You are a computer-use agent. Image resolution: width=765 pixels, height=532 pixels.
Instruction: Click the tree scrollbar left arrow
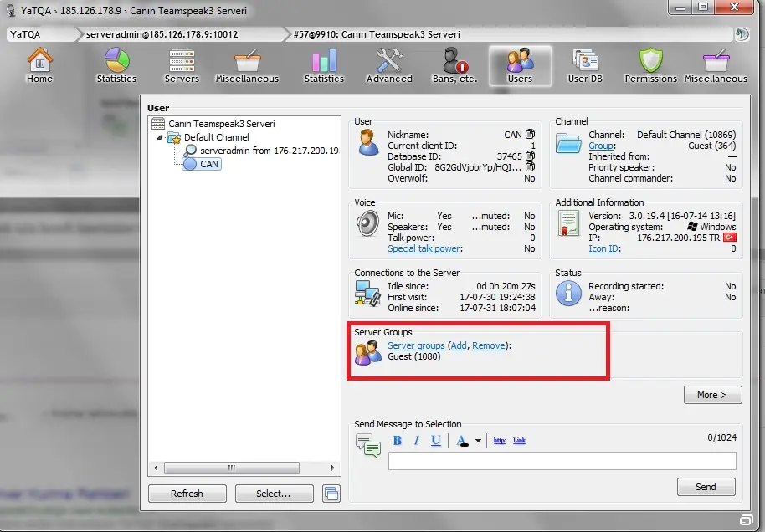pos(156,468)
